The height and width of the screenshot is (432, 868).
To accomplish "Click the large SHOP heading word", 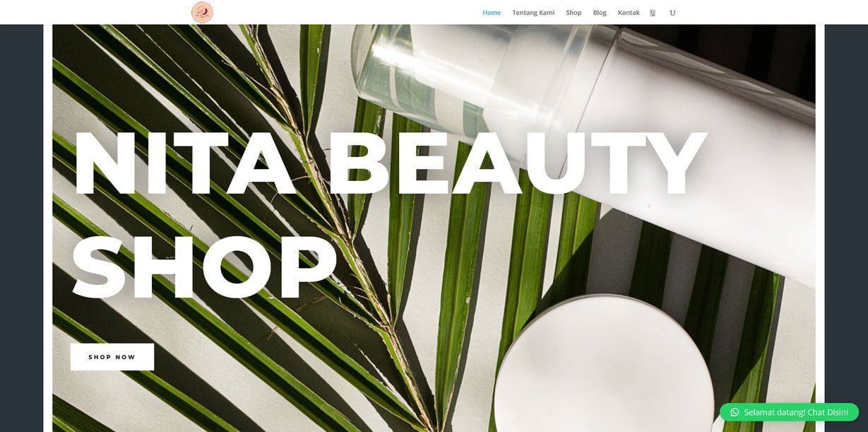I will [204, 267].
